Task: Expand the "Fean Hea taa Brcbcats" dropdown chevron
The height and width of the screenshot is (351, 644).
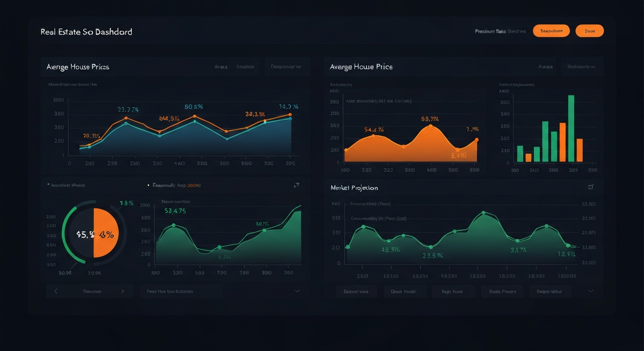Action: (297, 291)
